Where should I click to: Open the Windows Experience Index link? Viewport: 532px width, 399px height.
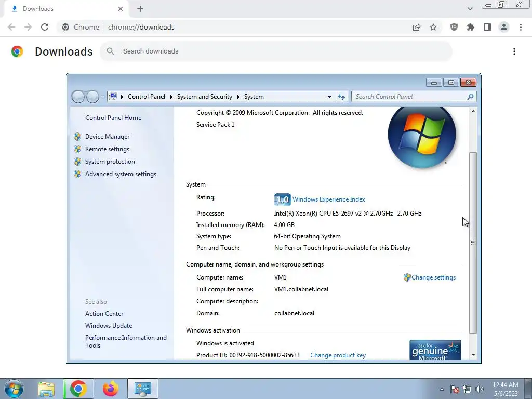[329, 199]
